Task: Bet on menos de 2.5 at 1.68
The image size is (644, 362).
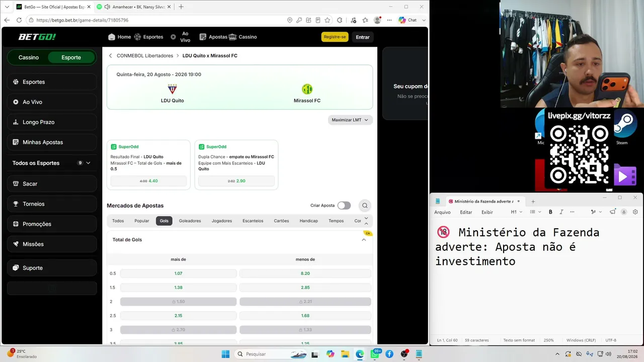Action: pos(305,316)
